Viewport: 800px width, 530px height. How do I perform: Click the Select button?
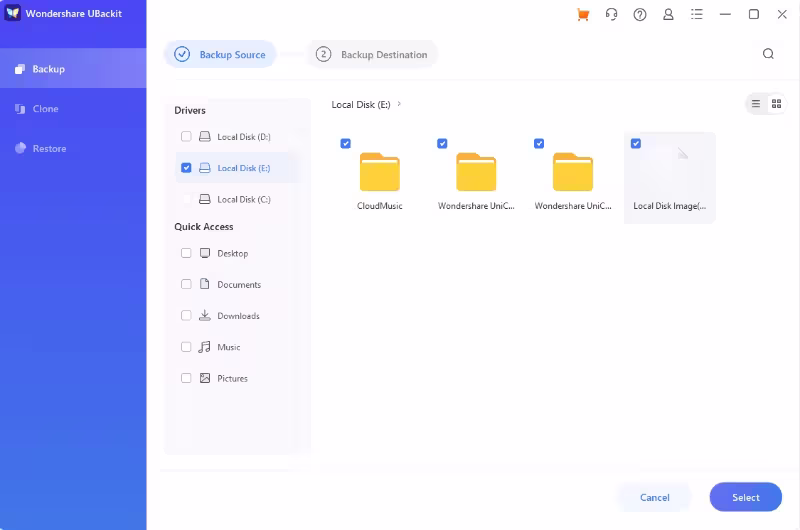(x=745, y=497)
